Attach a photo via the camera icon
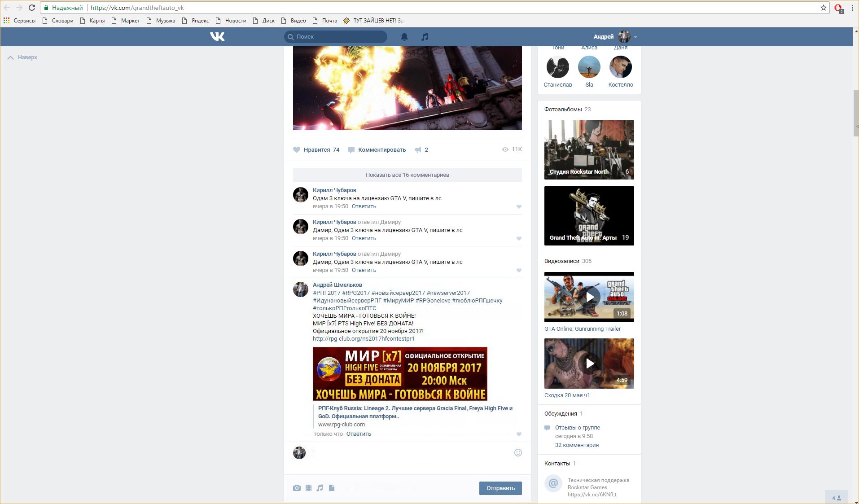Viewport: 859px width, 504px height. click(297, 488)
